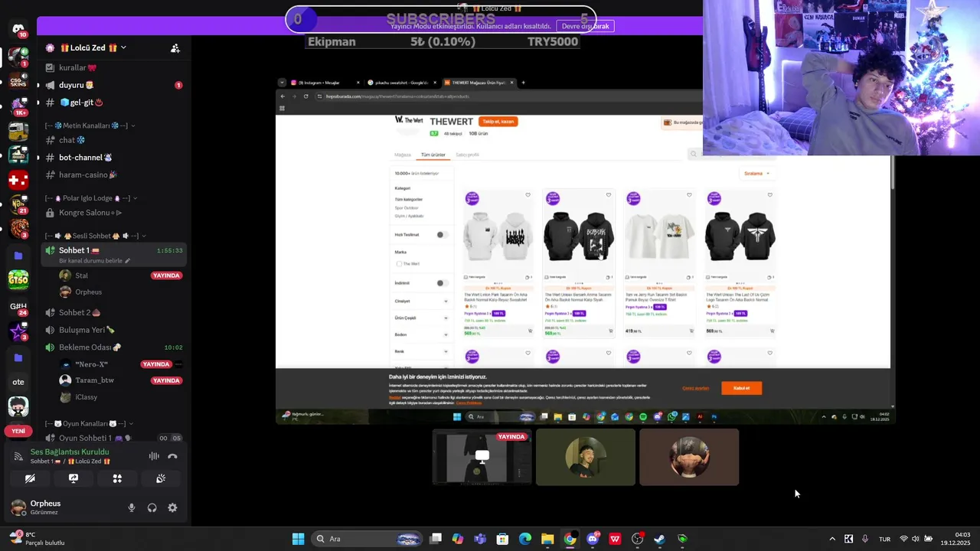Open noise suppression waveform icon

point(154,456)
